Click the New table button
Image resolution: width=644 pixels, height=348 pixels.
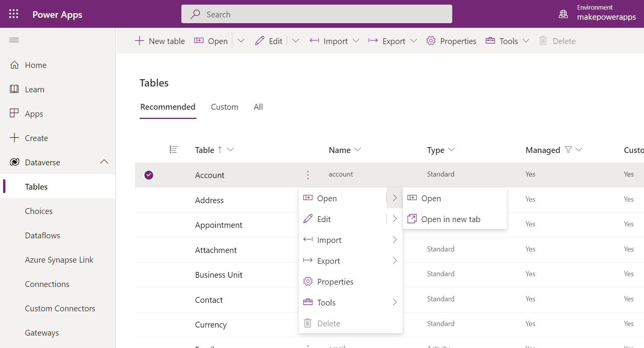click(x=160, y=41)
